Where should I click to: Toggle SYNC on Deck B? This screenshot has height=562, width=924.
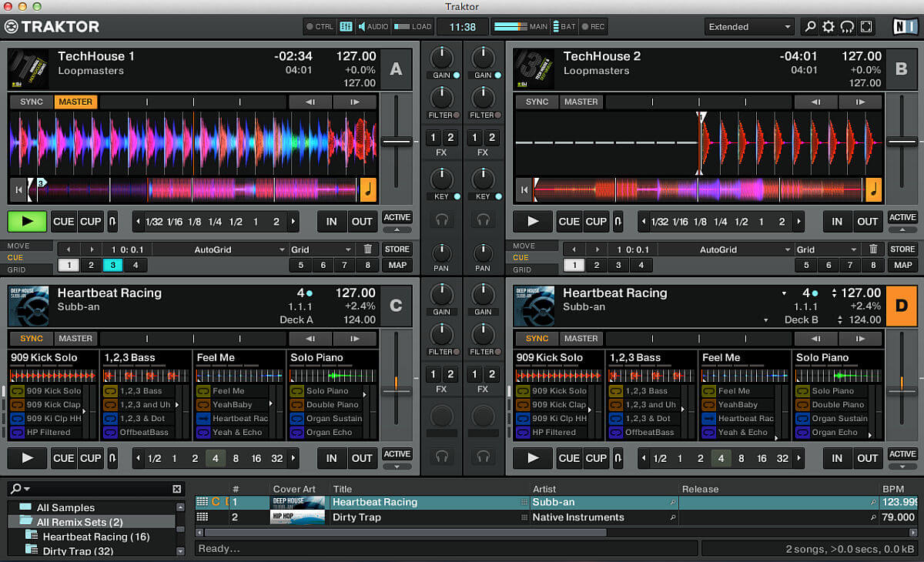[x=537, y=102]
